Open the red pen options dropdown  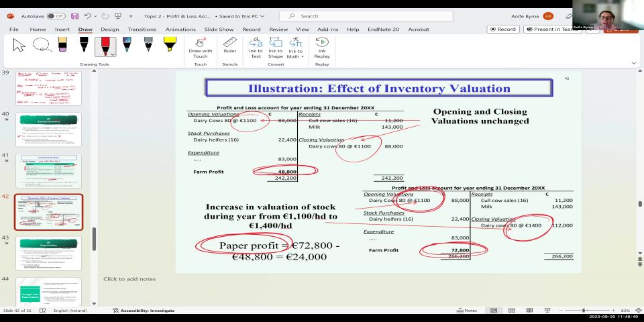click(113, 54)
